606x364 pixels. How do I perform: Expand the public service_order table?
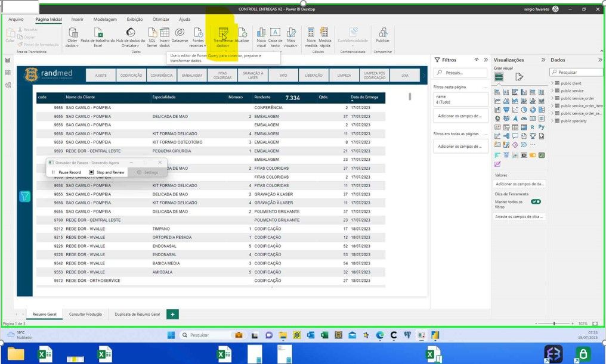pos(553,98)
